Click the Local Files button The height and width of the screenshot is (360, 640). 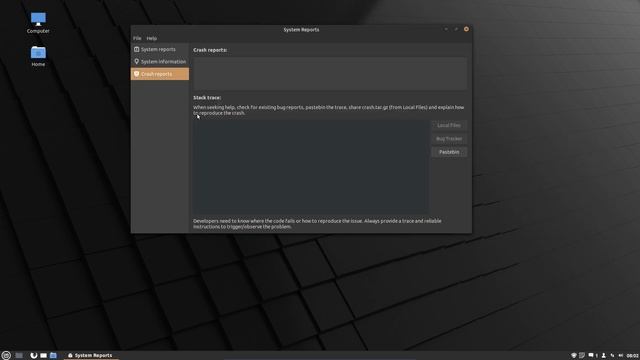pos(449,126)
